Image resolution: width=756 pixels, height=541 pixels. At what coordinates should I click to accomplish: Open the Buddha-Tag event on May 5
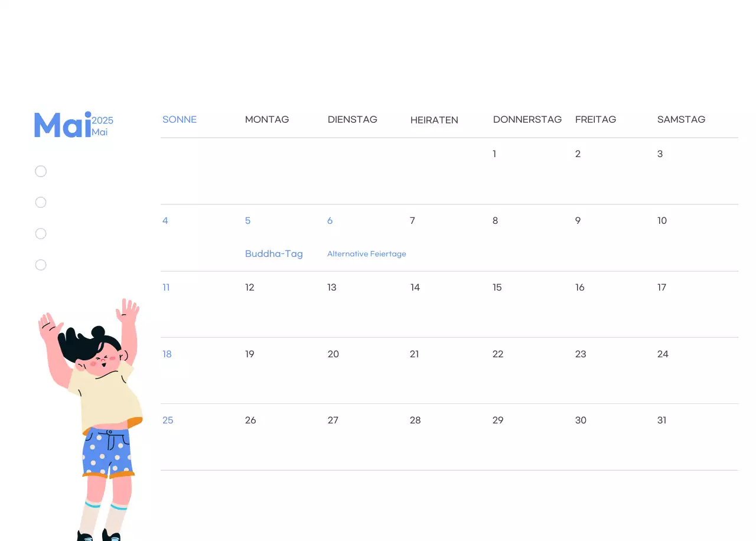(273, 253)
